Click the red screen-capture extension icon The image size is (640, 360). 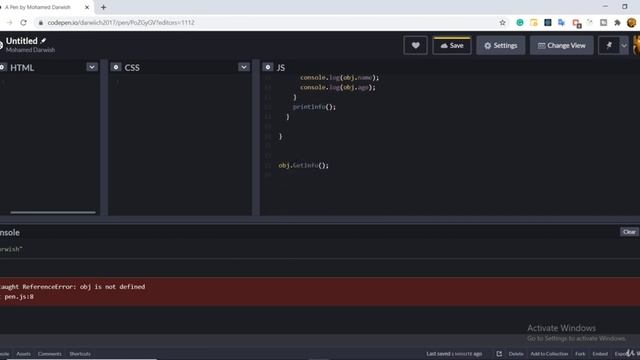pyautogui.click(x=576, y=23)
